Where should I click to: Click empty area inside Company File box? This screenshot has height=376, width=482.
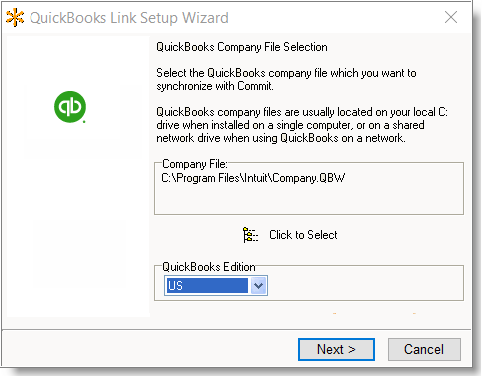pos(309,199)
